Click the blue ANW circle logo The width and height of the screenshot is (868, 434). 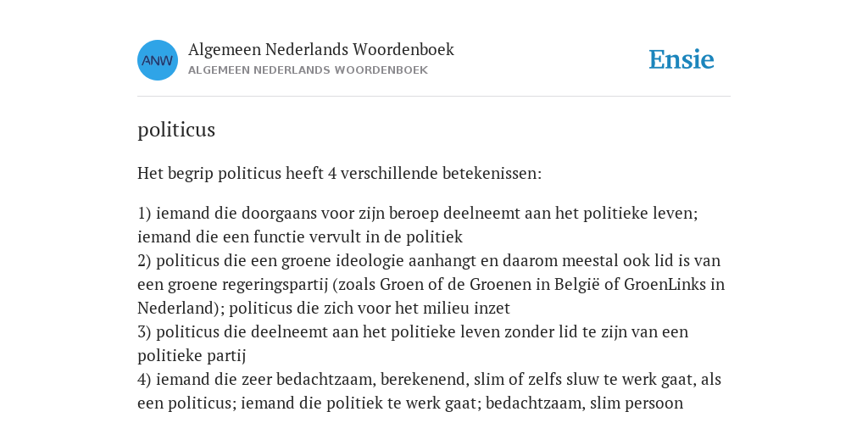point(158,60)
